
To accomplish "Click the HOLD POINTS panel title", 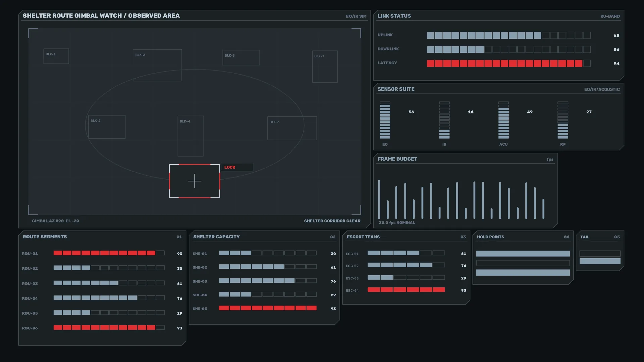I will click(490, 237).
